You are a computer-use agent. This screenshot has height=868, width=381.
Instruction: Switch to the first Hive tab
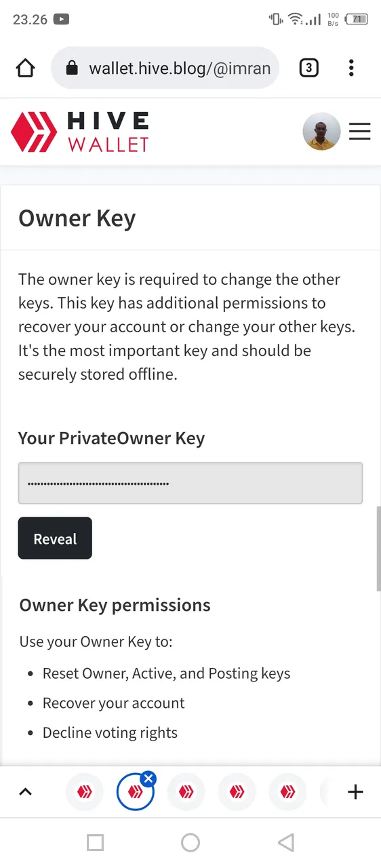point(85,791)
